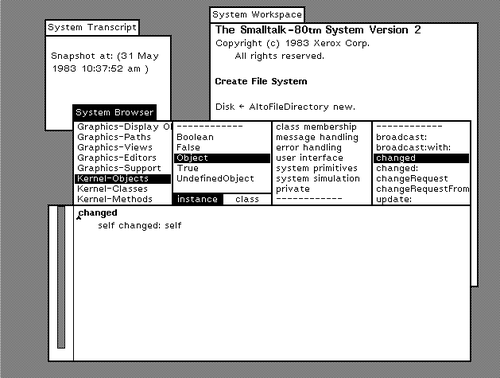
Task: Click the bold changed method header in code
Action: [x=98, y=213]
